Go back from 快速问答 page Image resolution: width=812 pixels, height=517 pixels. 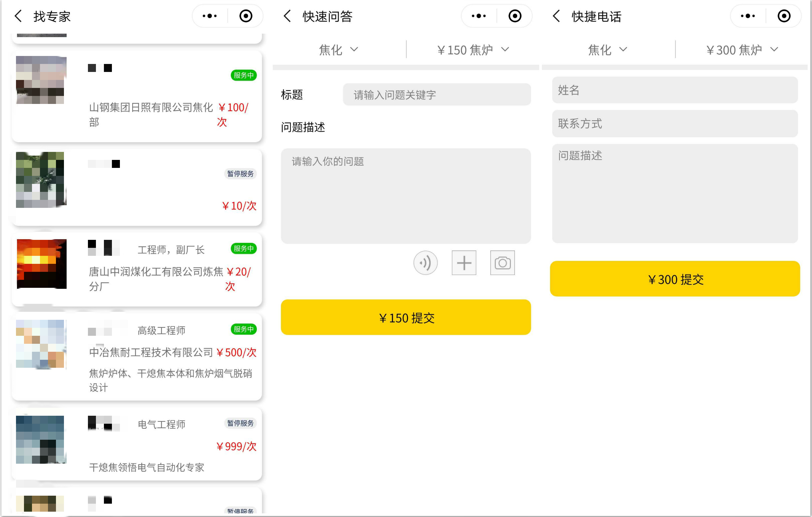(287, 16)
